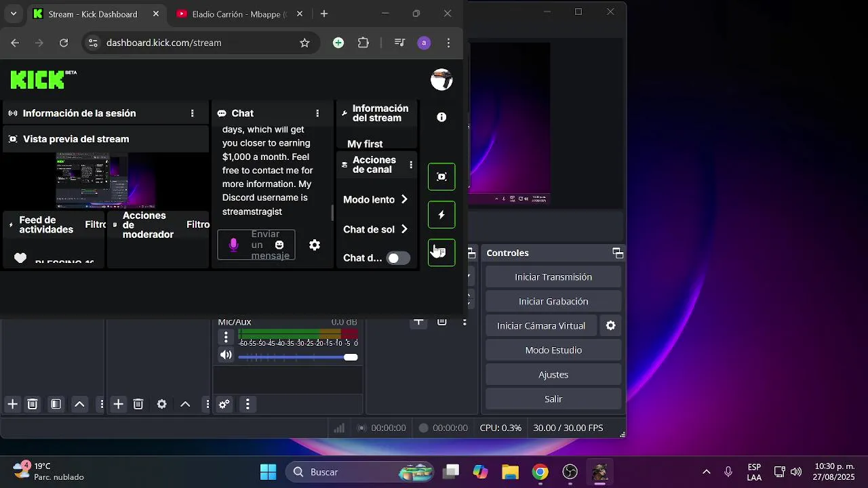Reload the Kick dashboard page

64,43
